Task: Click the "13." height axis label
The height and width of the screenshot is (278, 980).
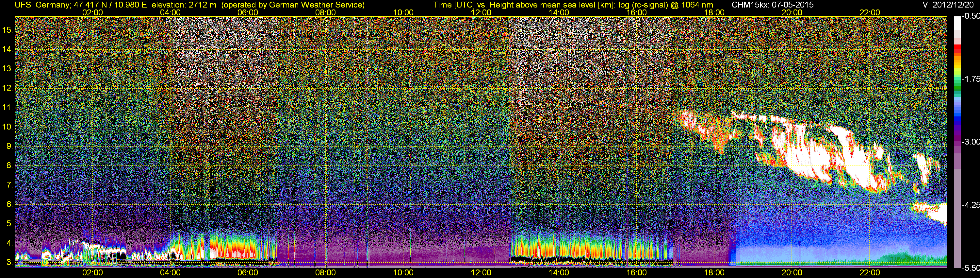Action: pyautogui.click(x=8, y=69)
